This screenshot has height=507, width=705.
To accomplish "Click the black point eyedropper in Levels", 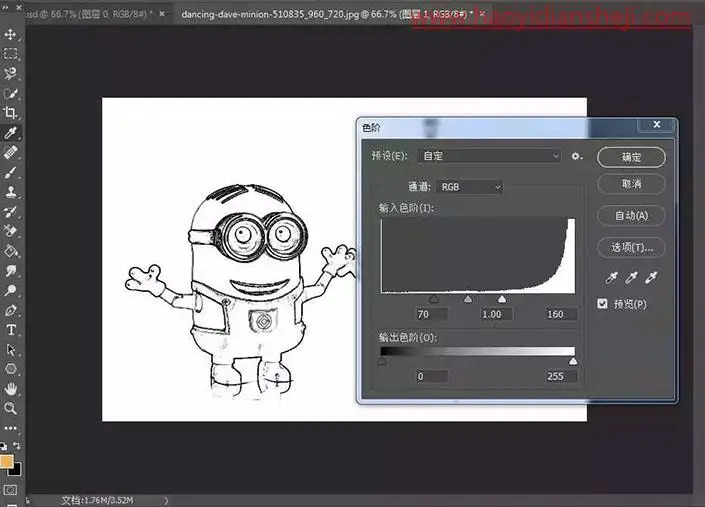I will click(x=611, y=278).
